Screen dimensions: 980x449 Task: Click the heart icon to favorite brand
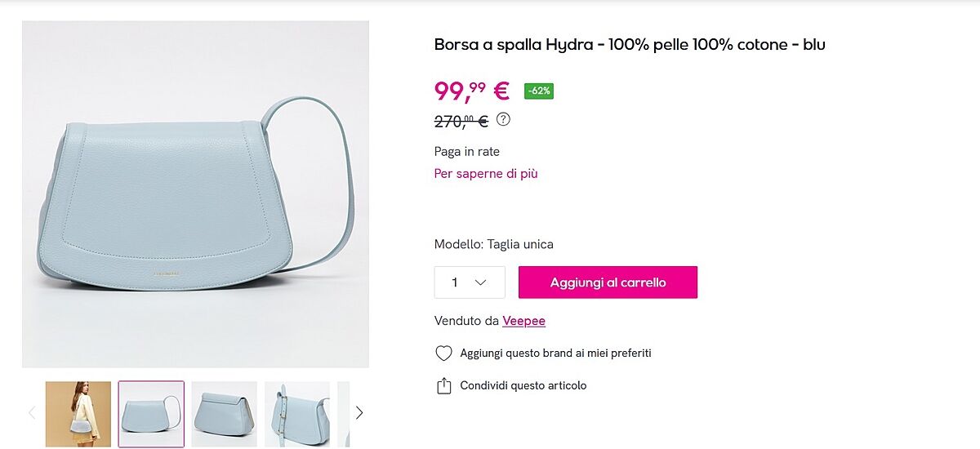point(443,353)
